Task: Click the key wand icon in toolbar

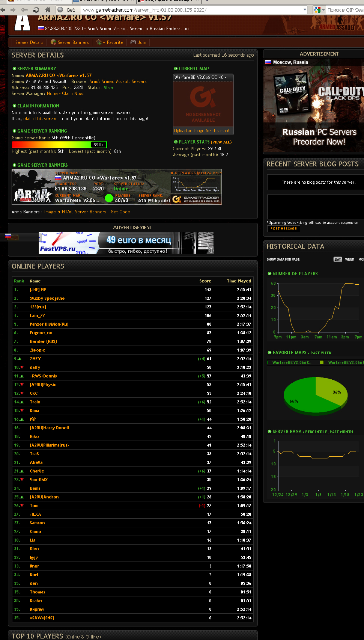Action: click(24, 10)
